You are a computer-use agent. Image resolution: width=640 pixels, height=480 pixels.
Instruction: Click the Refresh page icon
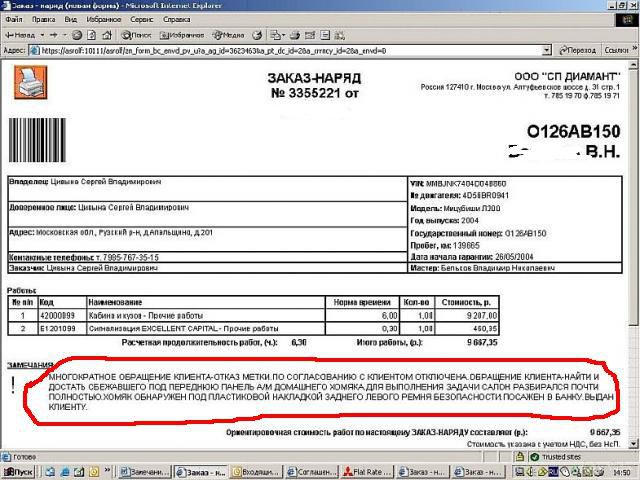(92, 36)
